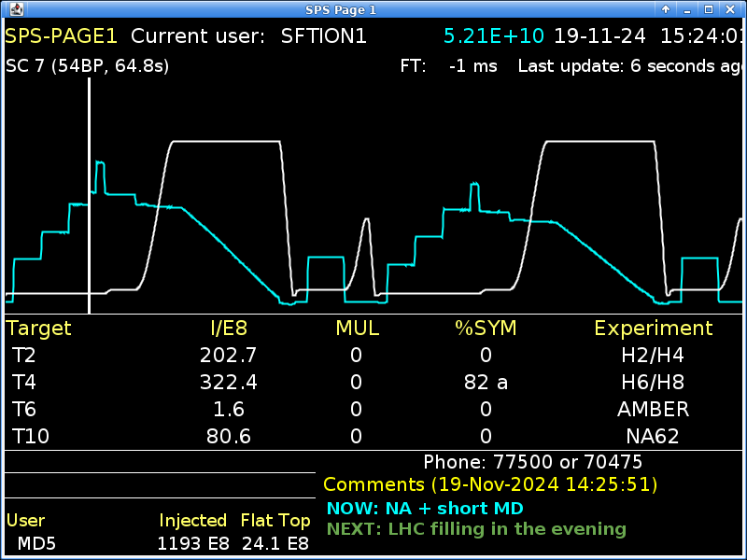
Task: Close the SPS Page 1 window
Action: point(730,9)
